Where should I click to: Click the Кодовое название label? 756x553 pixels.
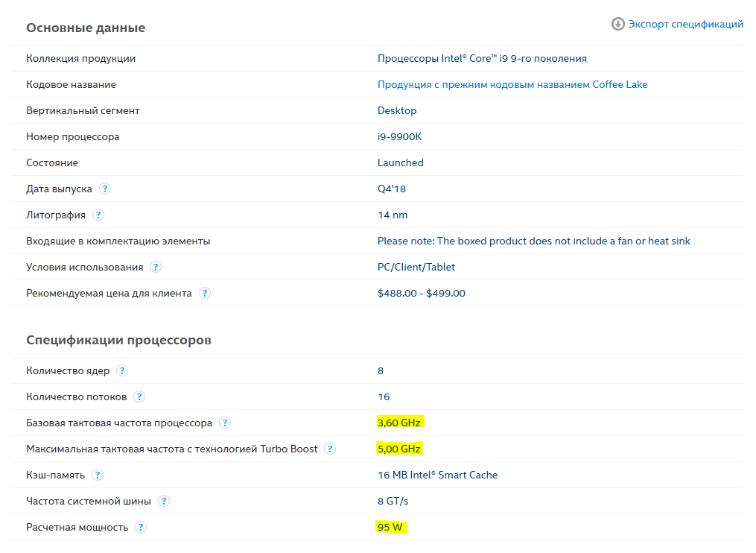[71, 84]
